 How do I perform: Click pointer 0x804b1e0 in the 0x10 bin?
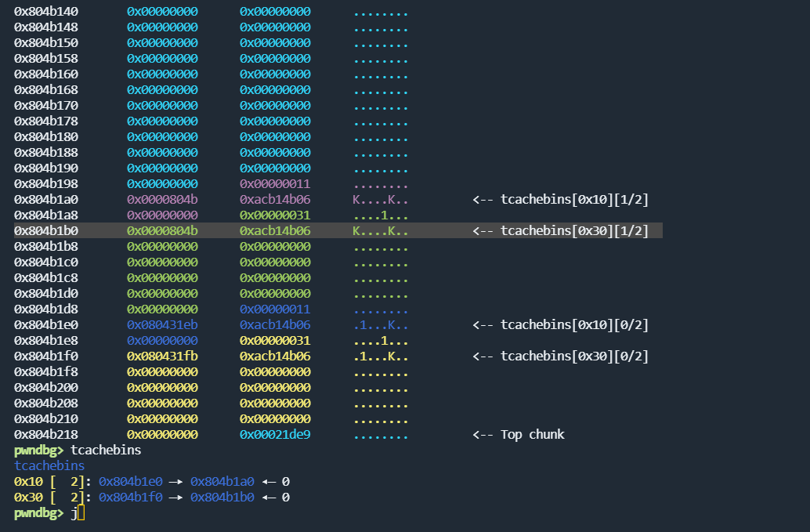click(131, 481)
